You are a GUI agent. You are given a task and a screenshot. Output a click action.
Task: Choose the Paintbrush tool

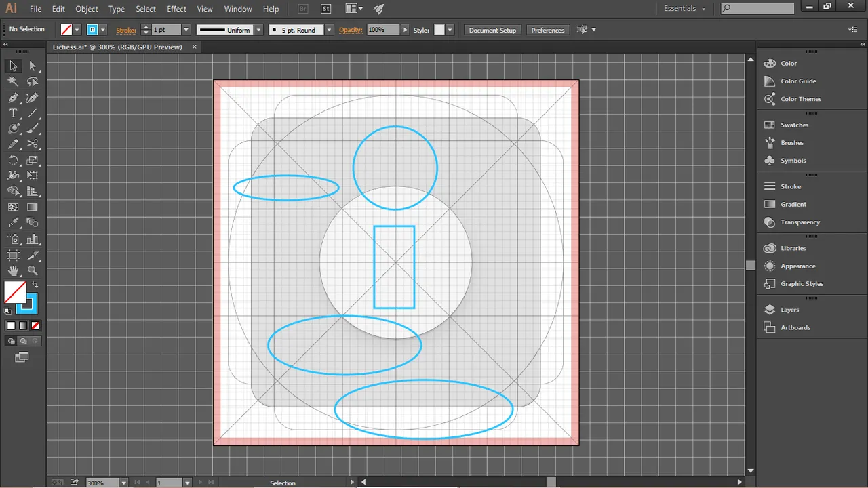point(33,129)
